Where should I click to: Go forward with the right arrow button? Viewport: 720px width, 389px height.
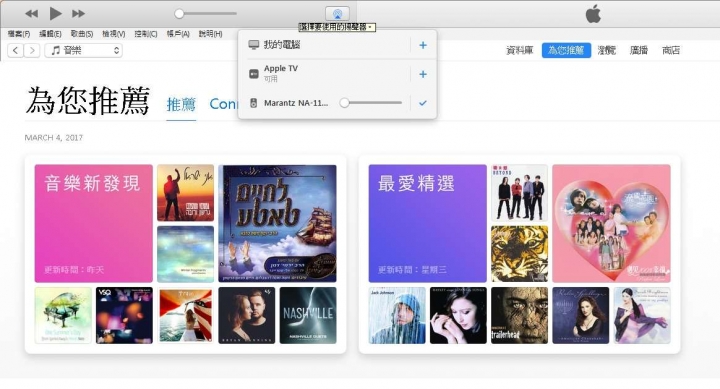pyautogui.click(x=32, y=51)
